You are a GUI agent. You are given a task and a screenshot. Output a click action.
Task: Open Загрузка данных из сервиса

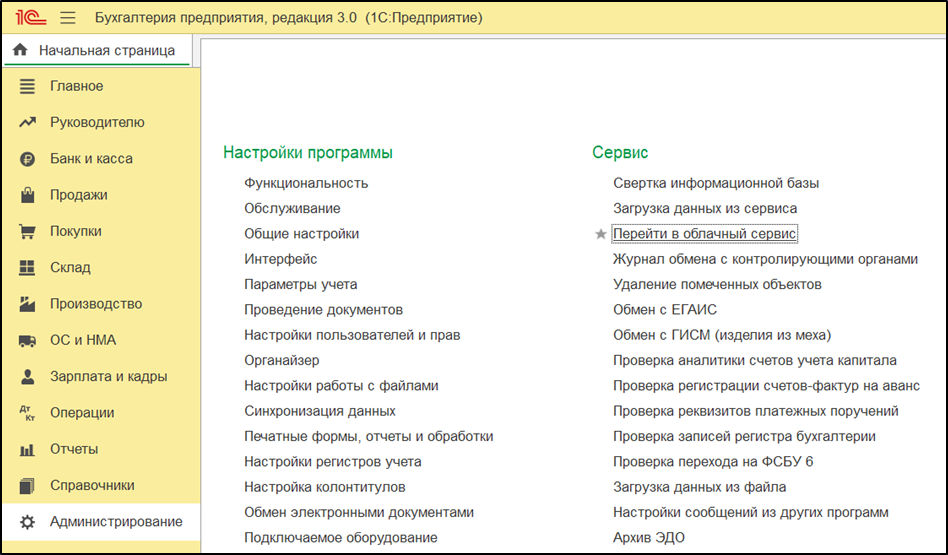coord(705,209)
